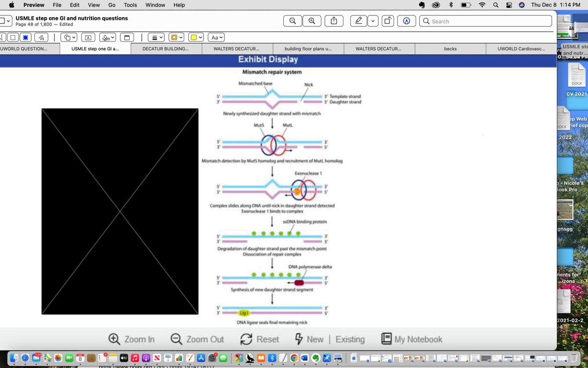Image resolution: width=588 pixels, height=368 pixels.
Task: Open Spotlight search magnifier in menu bar
Action: click(x=496, y=5)
